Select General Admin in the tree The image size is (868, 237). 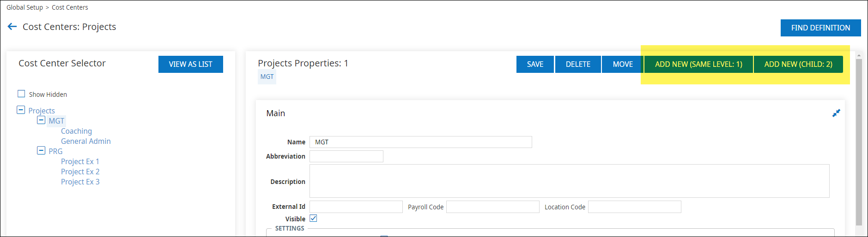click(85, 141)
